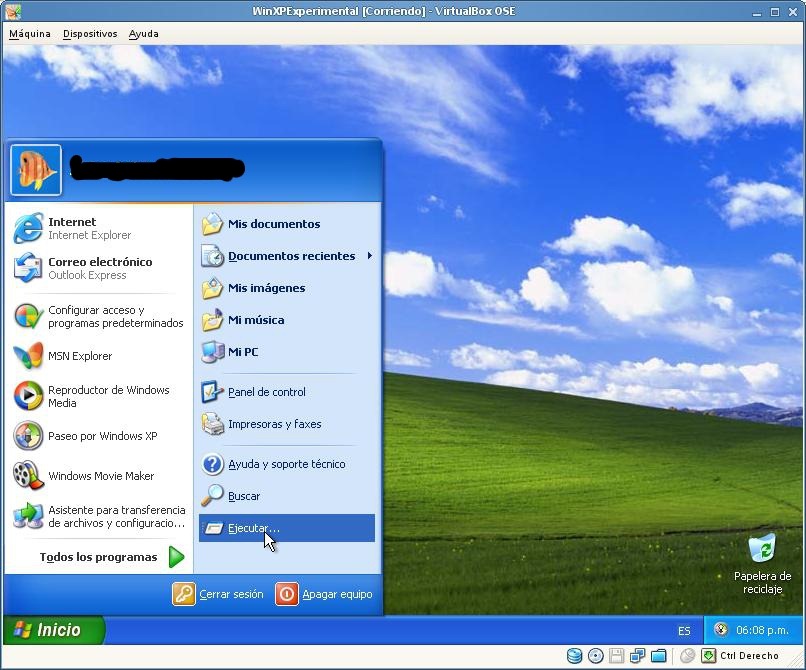Click VirtualBox window title bar icon
The height and width of the screenshot is (670, 806).
tap(13, 11)
